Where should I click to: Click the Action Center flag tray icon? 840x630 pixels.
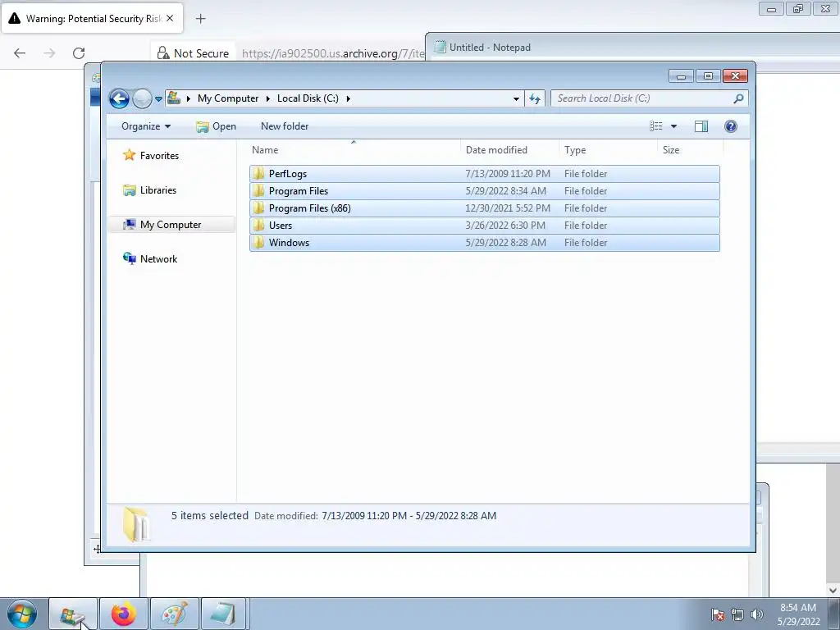[x=717, y=614]
